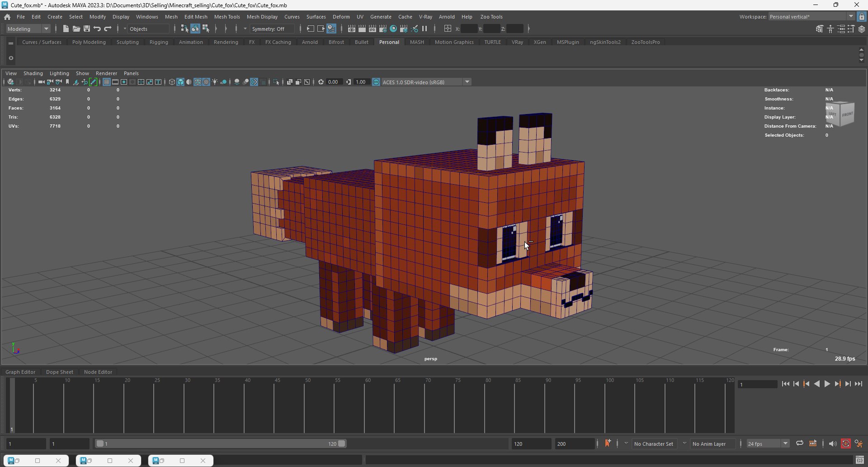Open the Dope Sheet tab
Image resolution: width=868 pixels, height=467 pixels.
tap(60, 372)
